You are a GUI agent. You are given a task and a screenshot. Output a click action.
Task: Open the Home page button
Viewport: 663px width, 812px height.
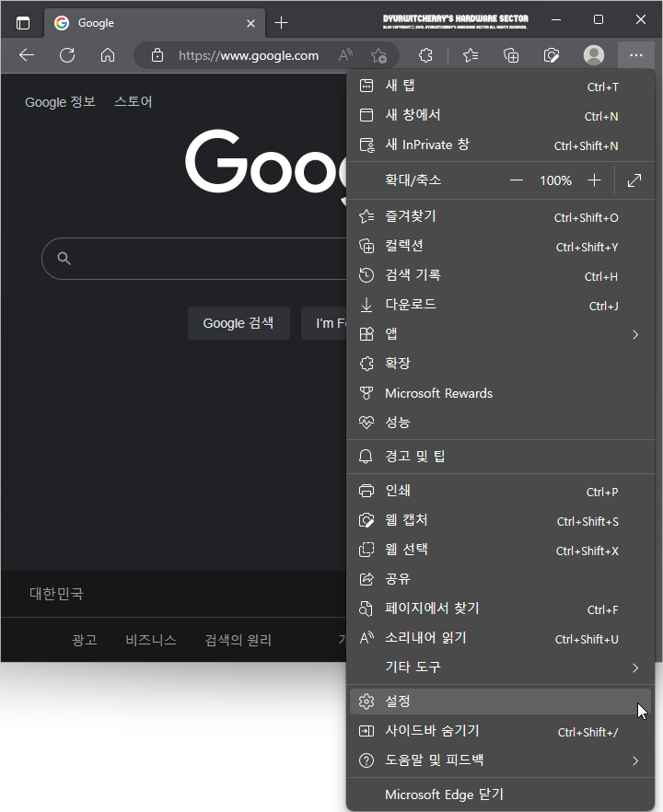108,55
